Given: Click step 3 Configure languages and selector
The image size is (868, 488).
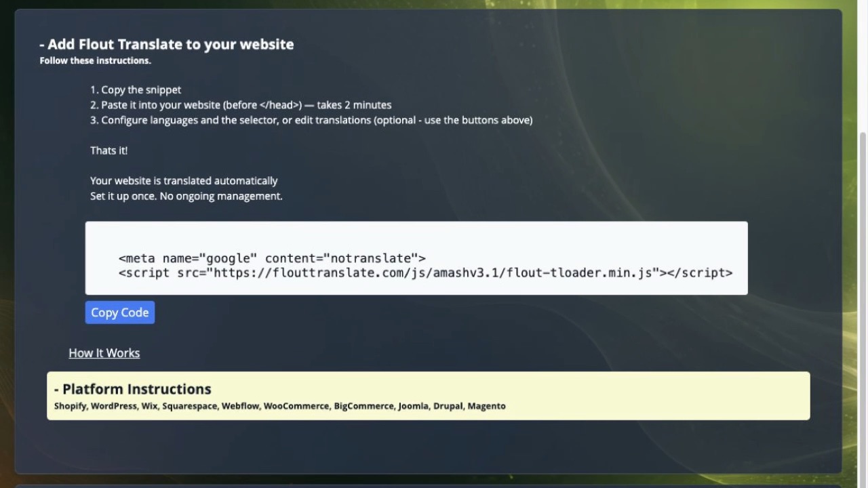Looking at the screenshot, I should click(311, 120).
